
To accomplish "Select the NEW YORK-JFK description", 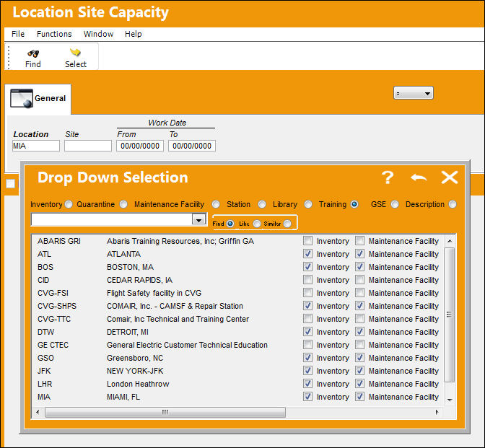I will pyautogui.click(x=135, y=371).
